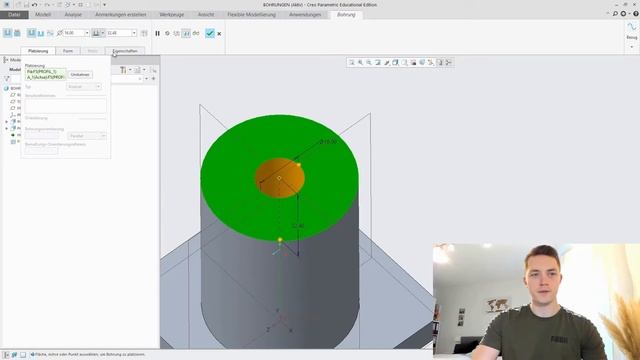Choose the predefined rectangle hole profile
The width and height of the screenshot is (640, 360).
31,33
